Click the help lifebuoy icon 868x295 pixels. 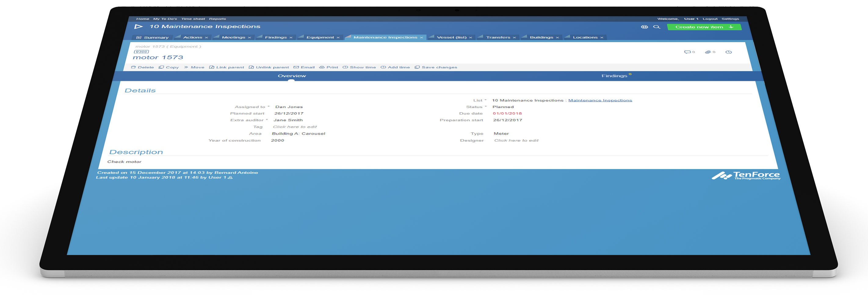pyautogui.click(x=644, y=27)
